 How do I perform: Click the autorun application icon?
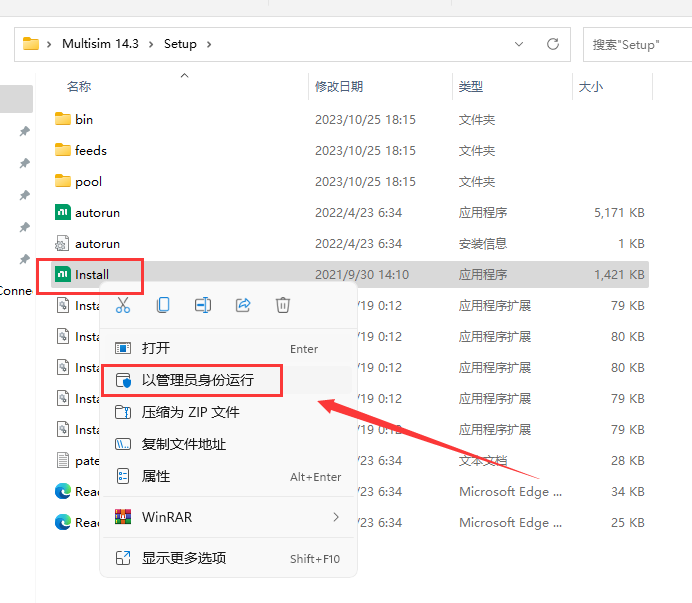tap(62, 212)
